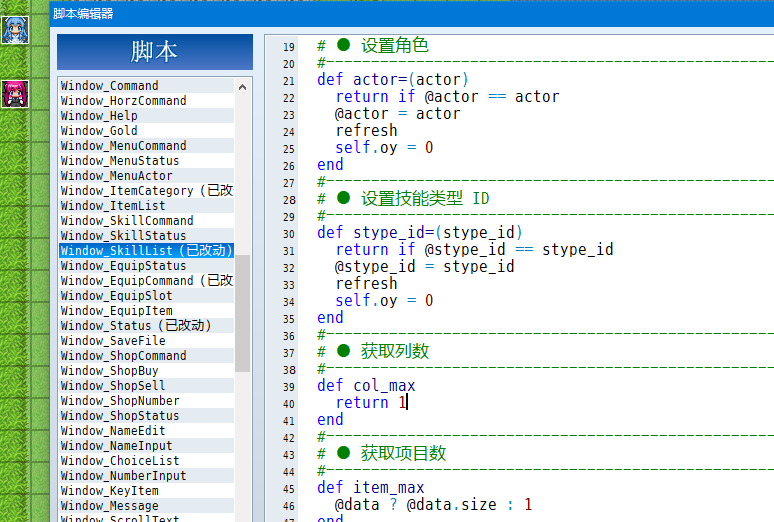Screen dimensions: 774x522
Task: Select the Window_EquipSlot script
Action: coord(147,295)
